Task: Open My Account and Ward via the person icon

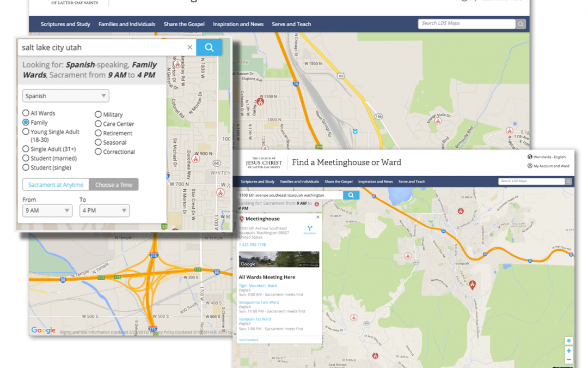Action: click(x=530, y=166)
